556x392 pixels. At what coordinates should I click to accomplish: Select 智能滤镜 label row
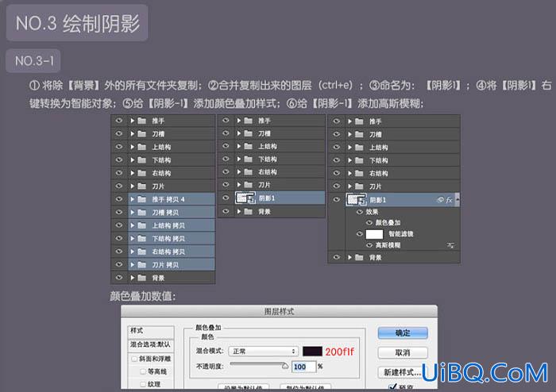pyautogui.click(x=400, y=234)
